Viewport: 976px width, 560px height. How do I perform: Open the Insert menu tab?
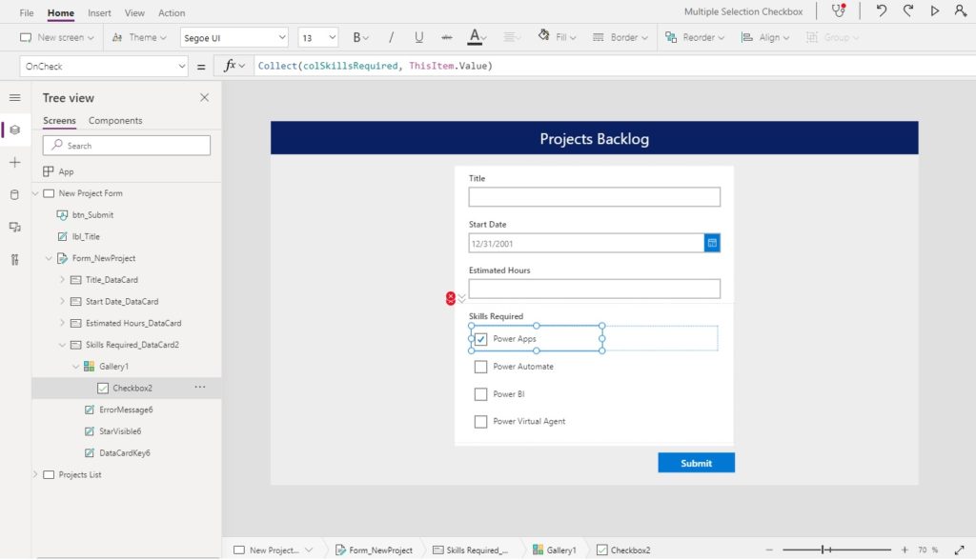(99, 13)
